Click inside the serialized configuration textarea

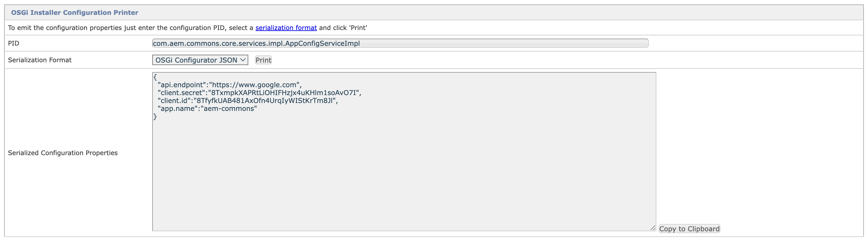click(404, 151)
